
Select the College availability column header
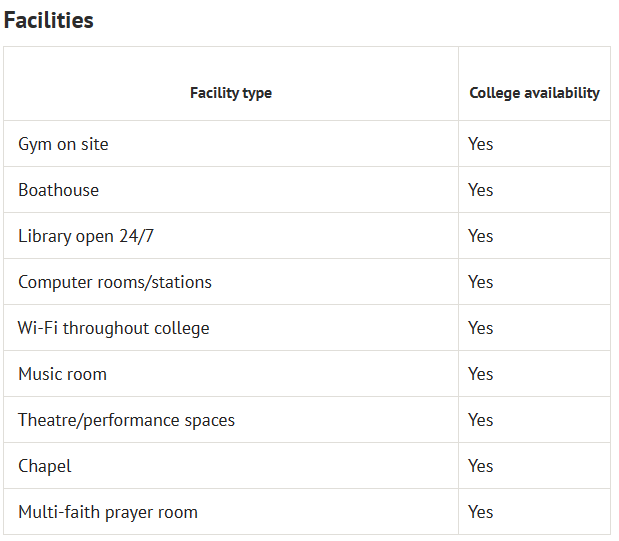point(535,93)
